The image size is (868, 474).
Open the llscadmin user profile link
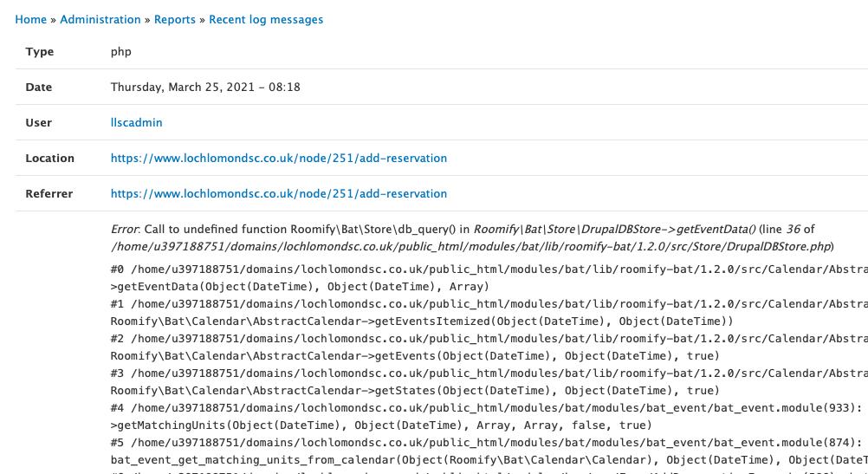[136, 122]
